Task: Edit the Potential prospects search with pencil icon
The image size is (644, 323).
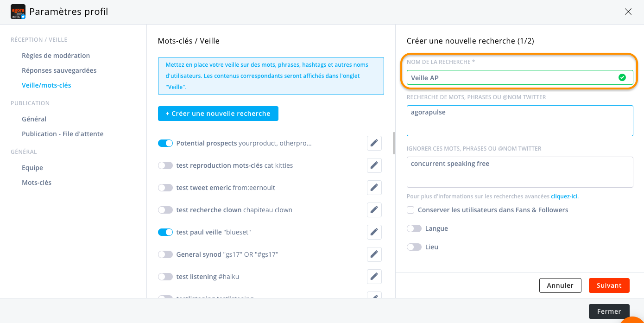Action: [374, 143]
